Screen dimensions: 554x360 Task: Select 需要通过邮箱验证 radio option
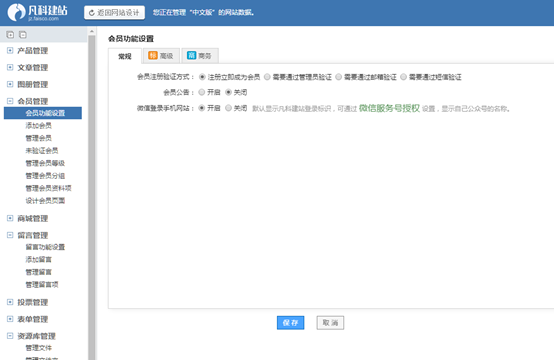(338, 77)
